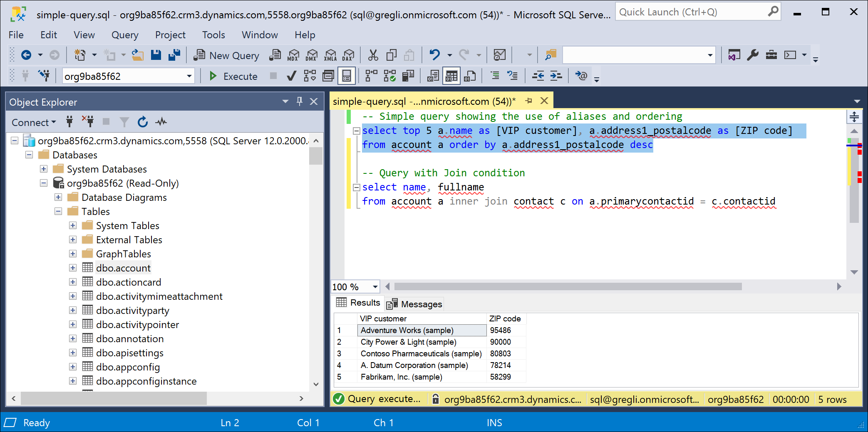Open the Connect dropdown in Object Explorer

point(33,122)
